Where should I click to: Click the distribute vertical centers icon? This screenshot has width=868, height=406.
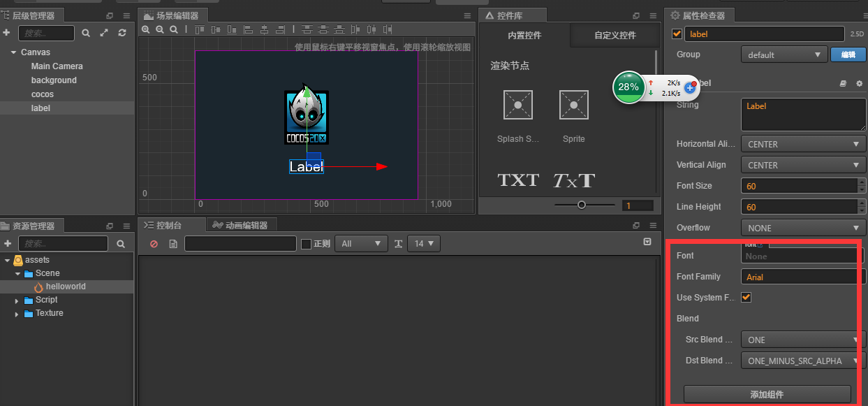coord(323,29)
